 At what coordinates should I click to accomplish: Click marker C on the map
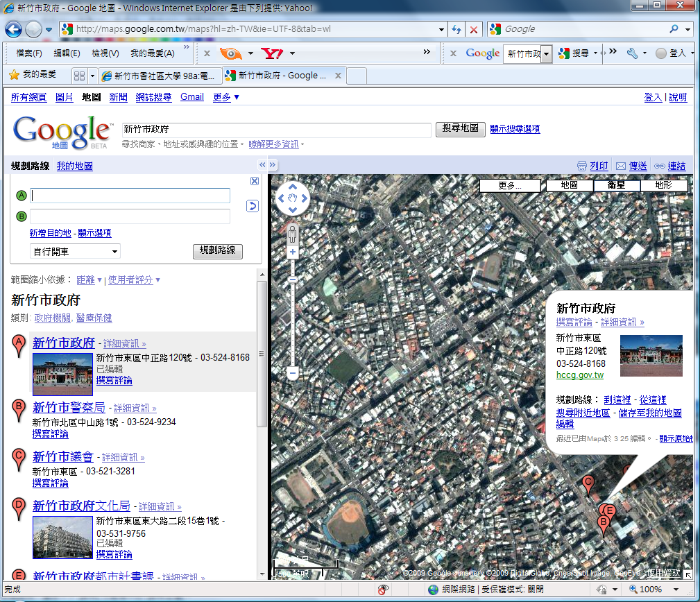(x=588, y=483)
